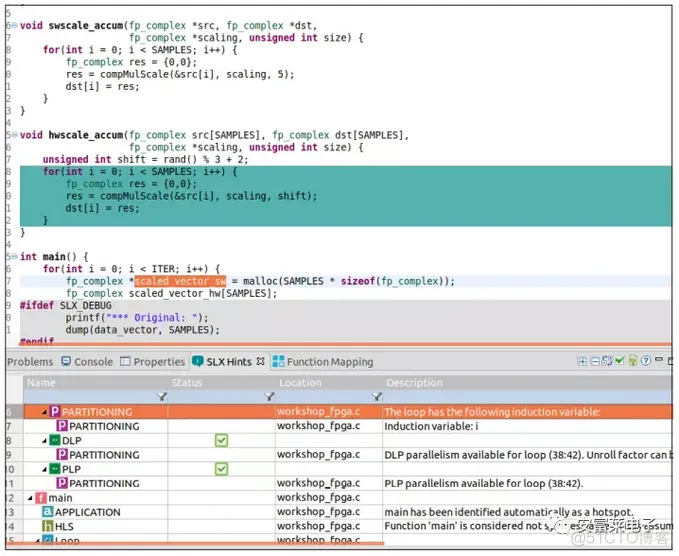This screenshot has width=679, height=556.
Task: Click 'The loop has the following induction variable' text
Action: (492, 411)
